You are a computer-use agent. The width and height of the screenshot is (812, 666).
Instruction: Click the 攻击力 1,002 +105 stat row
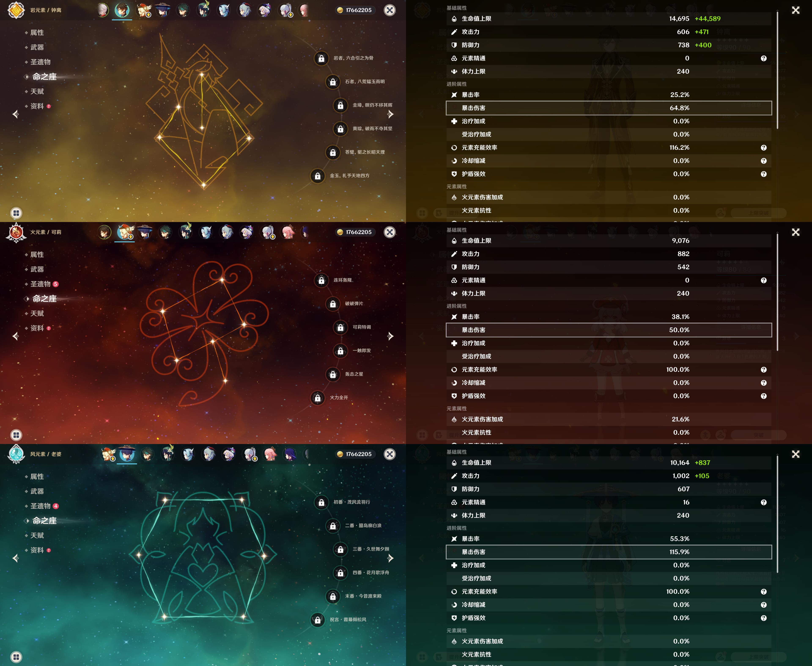pyautogui.click(x=609, y=476)
